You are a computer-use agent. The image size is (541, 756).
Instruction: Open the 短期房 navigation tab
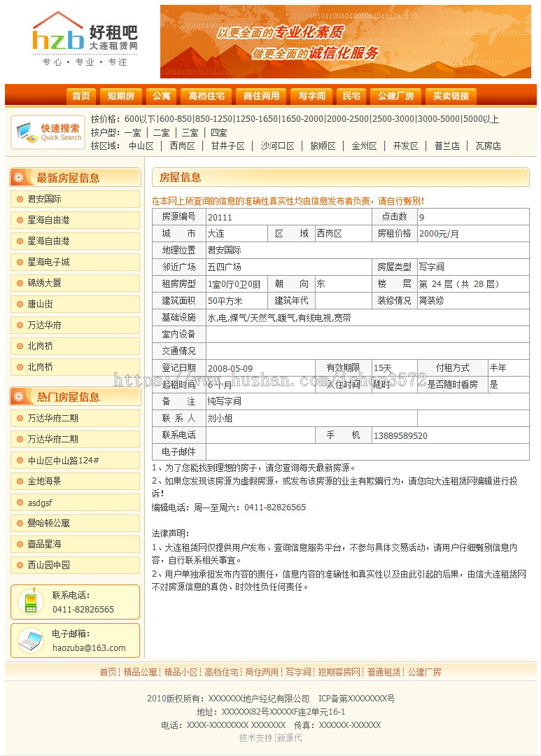121,96
